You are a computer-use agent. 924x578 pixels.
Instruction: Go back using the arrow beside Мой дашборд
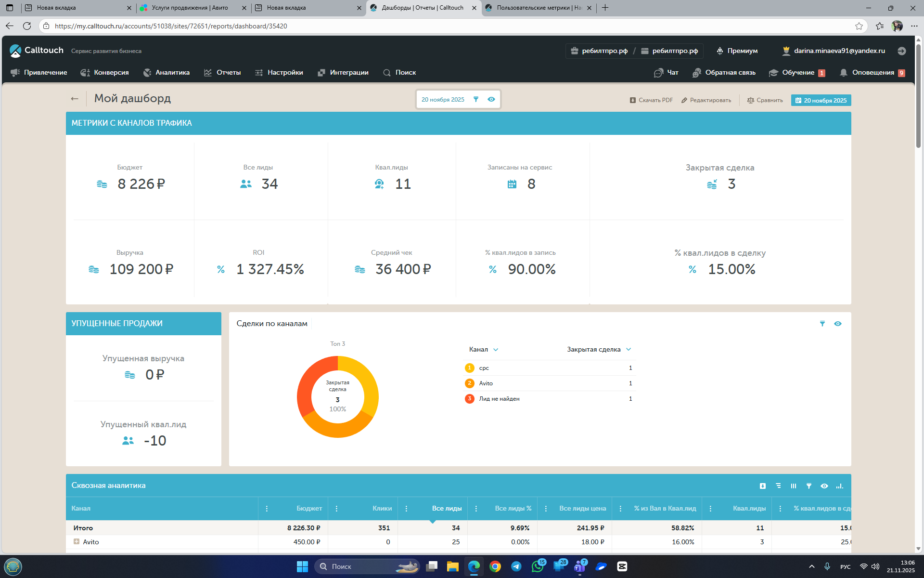tap(75, 99)
